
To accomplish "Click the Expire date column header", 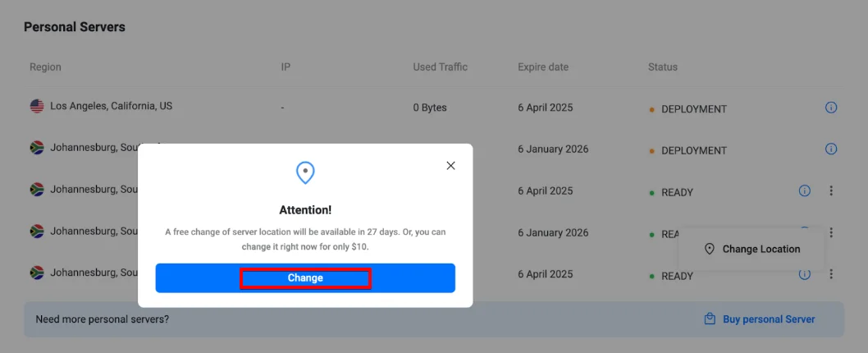I will (542, 66).
